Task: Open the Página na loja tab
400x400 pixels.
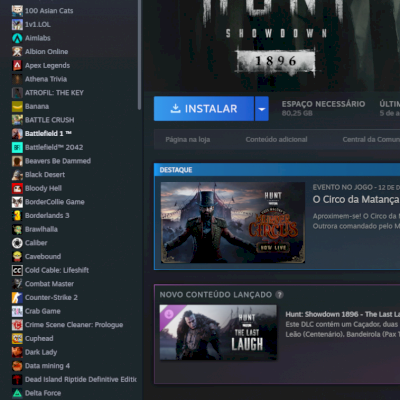Action: pos(188,140)
